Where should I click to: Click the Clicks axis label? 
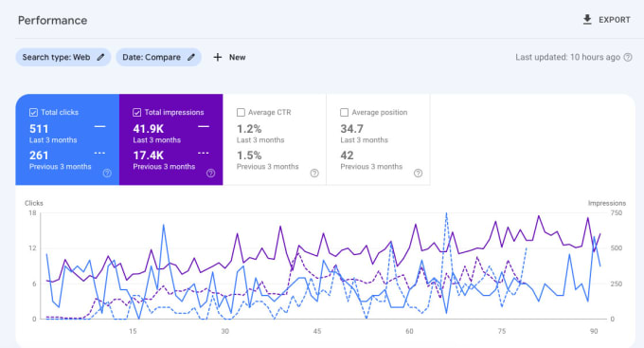click(x=34, y=203)
